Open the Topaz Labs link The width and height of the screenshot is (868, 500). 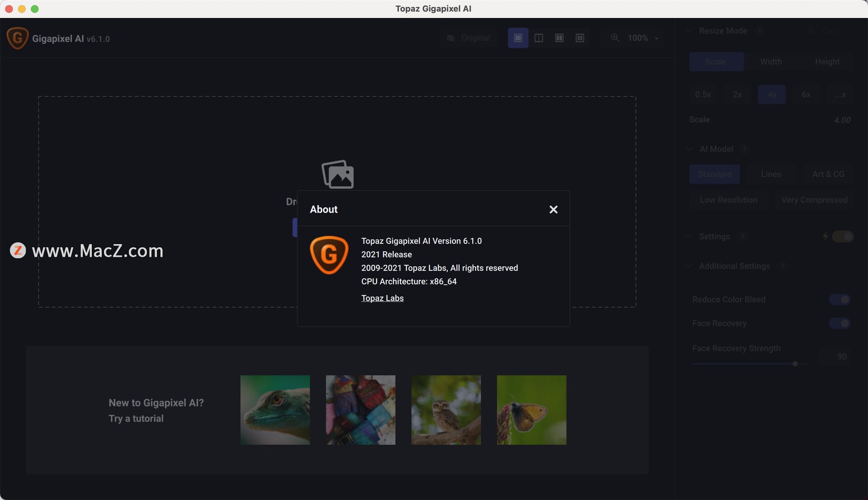coord(382,298)
